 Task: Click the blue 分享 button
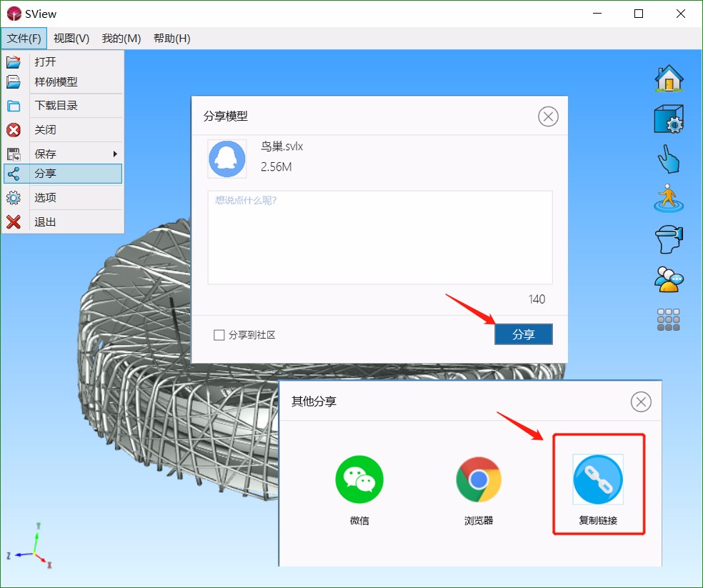click(523, 334)
